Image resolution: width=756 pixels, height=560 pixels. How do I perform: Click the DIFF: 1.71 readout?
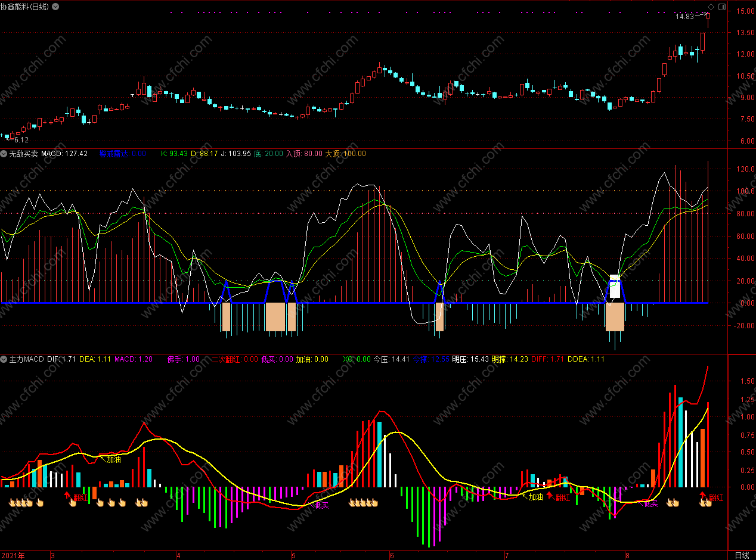pyautogui.click(x=547, y=359)
